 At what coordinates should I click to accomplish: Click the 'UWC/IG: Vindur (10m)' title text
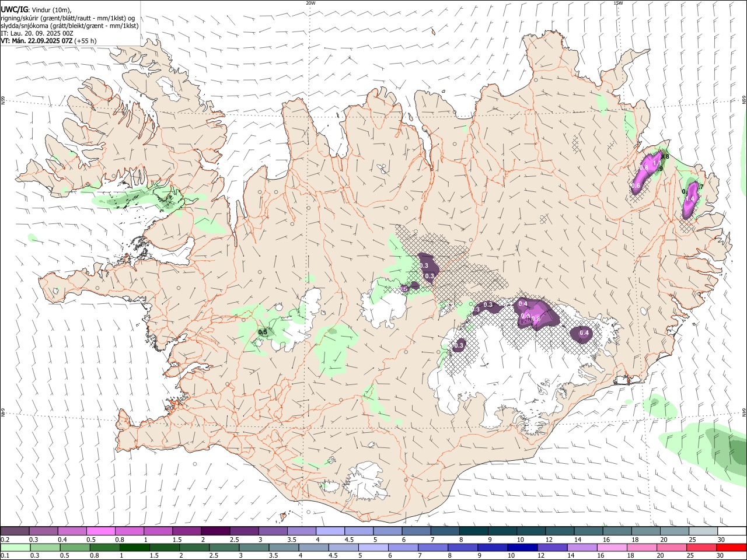(36, 9)
